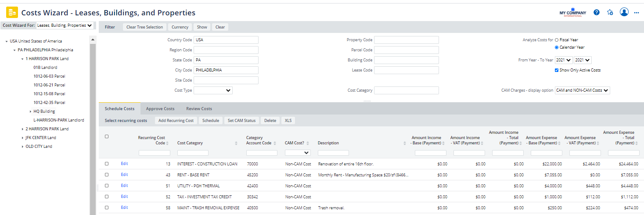Image resolution: width=644 pixels, height=215 pixels.
Task: Open the help question mark icon
Action: point(596,12)
